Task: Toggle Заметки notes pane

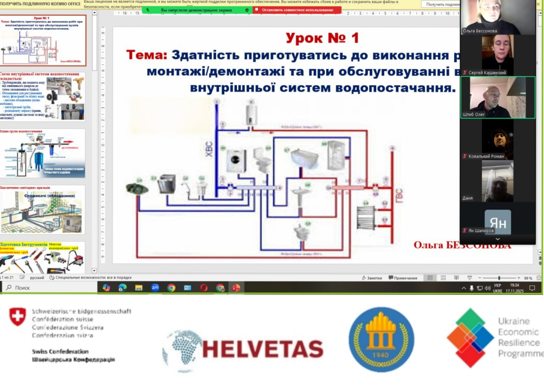Action: [x=372, y=278]
